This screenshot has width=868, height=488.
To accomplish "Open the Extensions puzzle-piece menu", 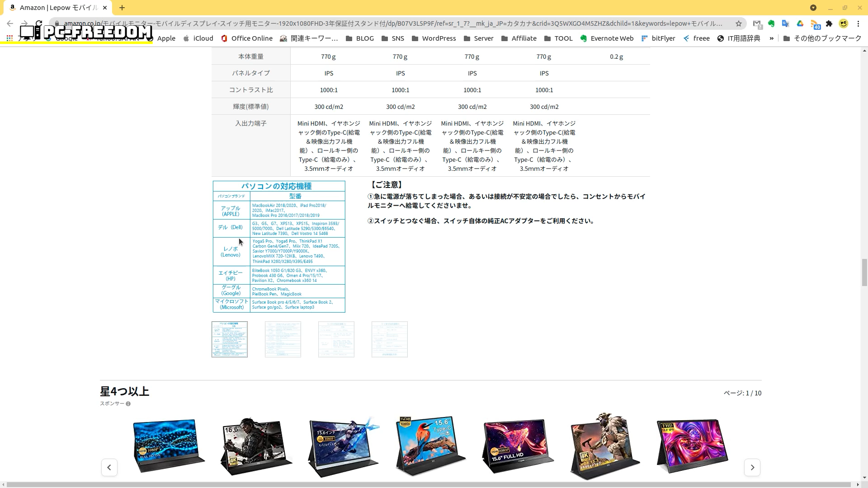I will pos(829,23).
